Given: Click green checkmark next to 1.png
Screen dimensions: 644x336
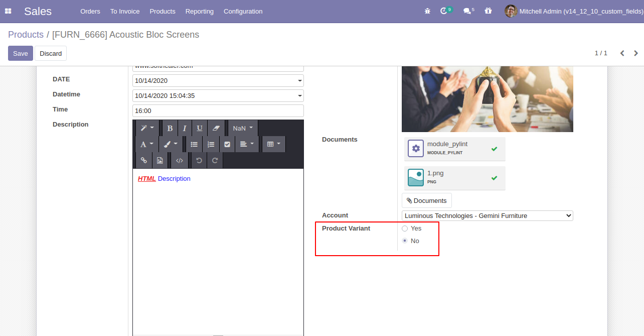Looking at the screenshot, I should click(x=494, y=178).
